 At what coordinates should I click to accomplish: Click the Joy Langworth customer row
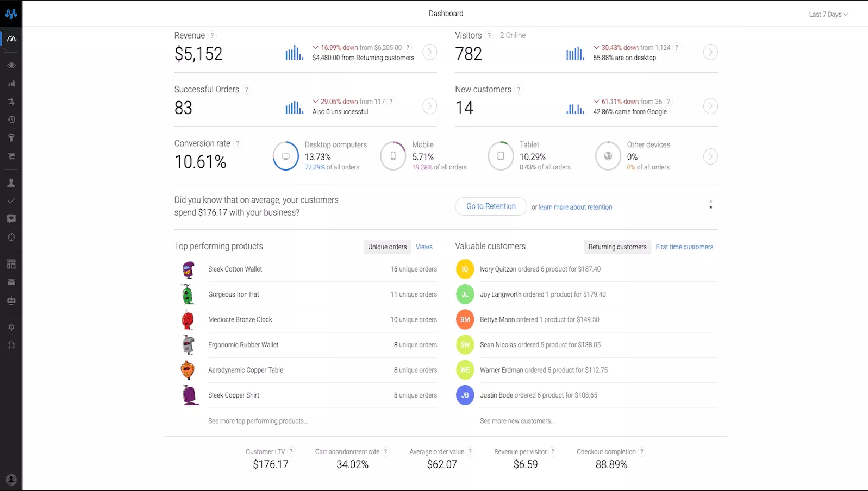[586, 294]
